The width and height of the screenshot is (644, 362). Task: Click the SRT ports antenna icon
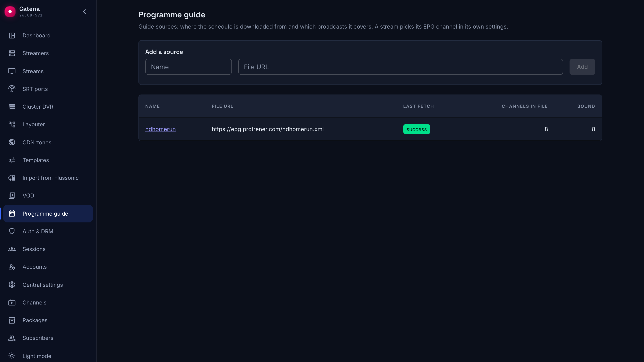click(x=12, y=89)
